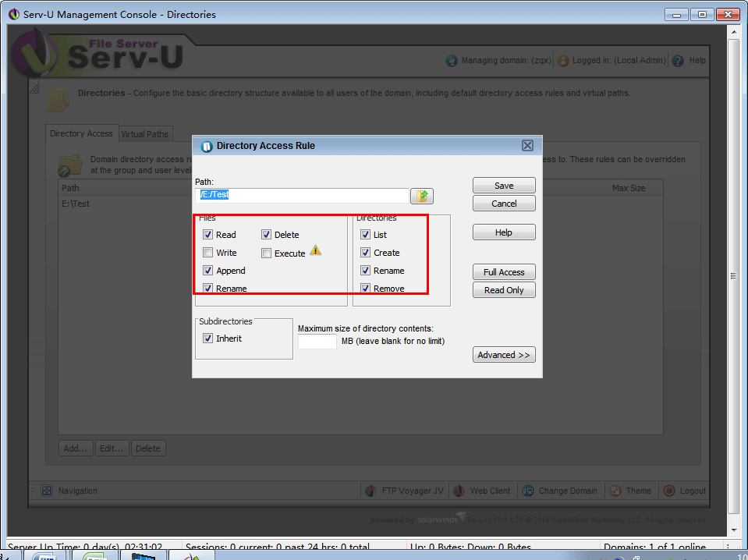The image size is (748, 560).
Task: Select the E:\Test row in path list
Action: (360, 204)
